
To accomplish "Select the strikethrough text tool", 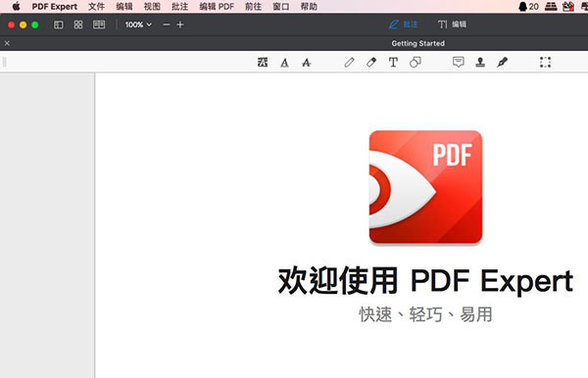I will [x=307, y=63].
